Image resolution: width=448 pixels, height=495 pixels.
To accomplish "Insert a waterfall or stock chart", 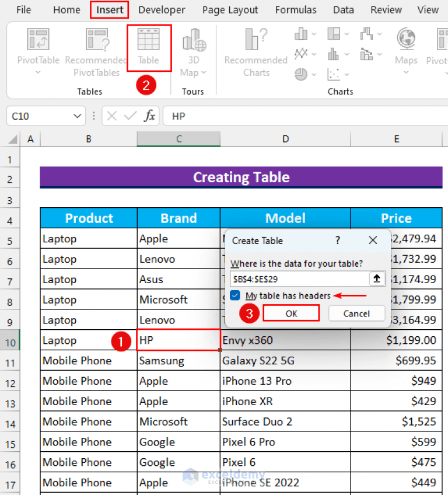I will [x=366, y=33].
